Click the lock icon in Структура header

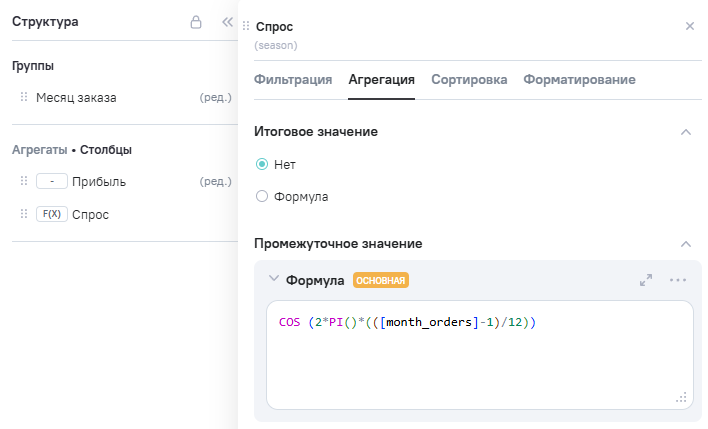[197, 22]
